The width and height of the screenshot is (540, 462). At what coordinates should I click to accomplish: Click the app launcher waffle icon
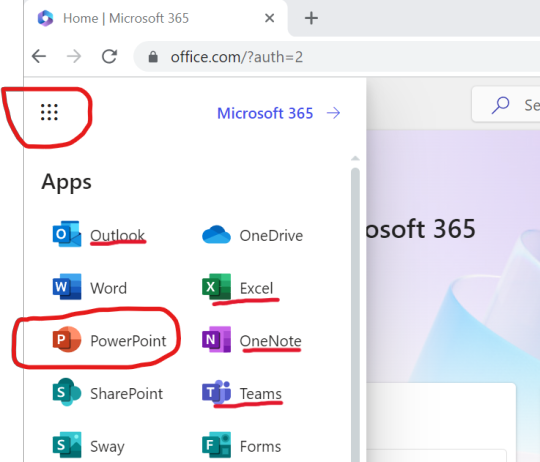49,112
